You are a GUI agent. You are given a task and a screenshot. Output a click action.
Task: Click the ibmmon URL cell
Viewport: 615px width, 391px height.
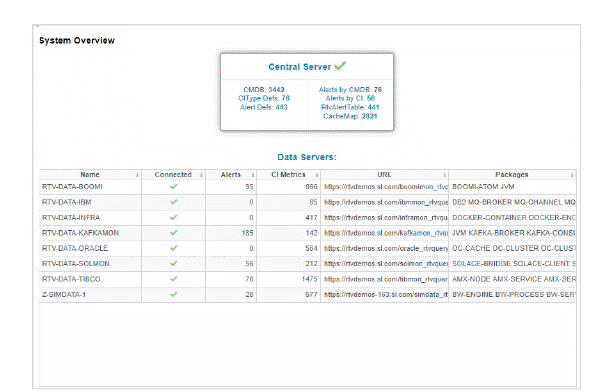pos(385,202)
